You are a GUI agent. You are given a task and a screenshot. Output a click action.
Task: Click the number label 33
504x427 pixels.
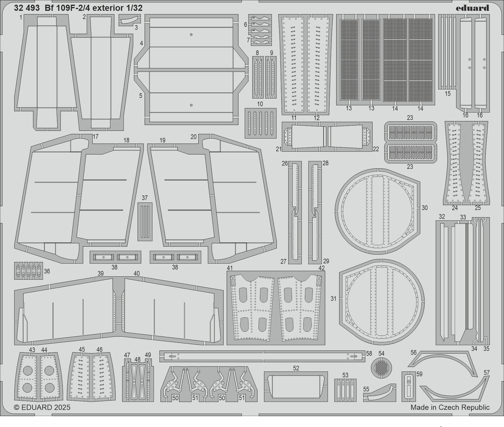click(463, 217)
